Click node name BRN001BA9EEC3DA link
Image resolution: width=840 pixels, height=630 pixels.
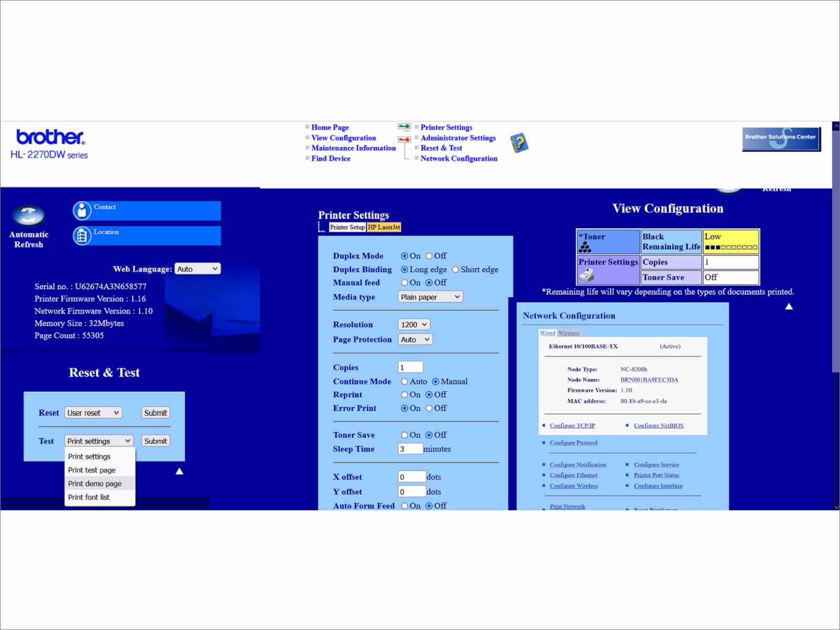pos(649,380)
